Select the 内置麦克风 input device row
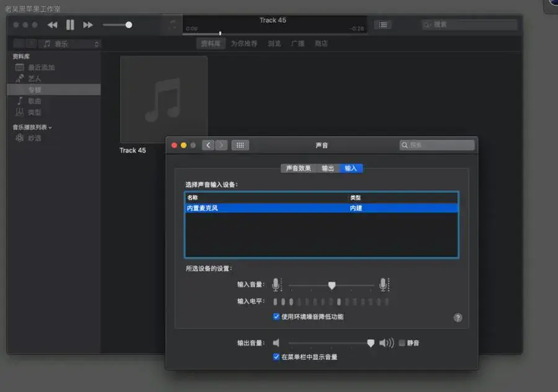Screen dimensions: 558x392 (322, 208)
